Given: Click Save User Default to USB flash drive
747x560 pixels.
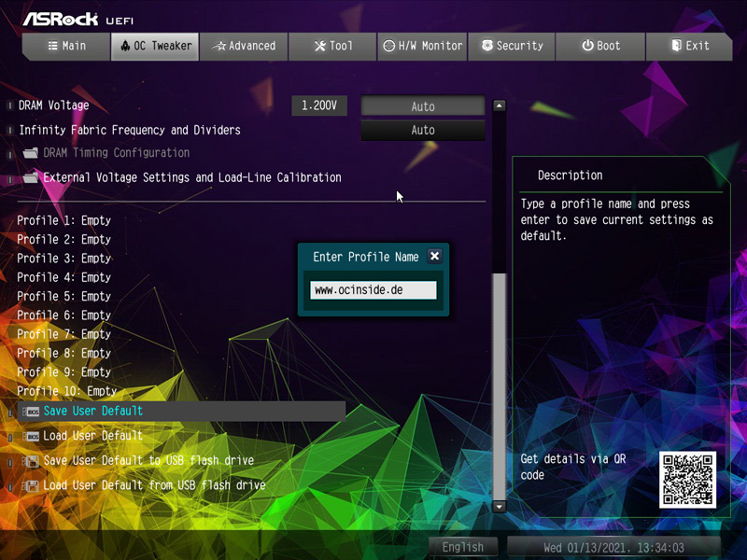Looking at the screenshot, I should pyautogui.click(x=148, y=460).
